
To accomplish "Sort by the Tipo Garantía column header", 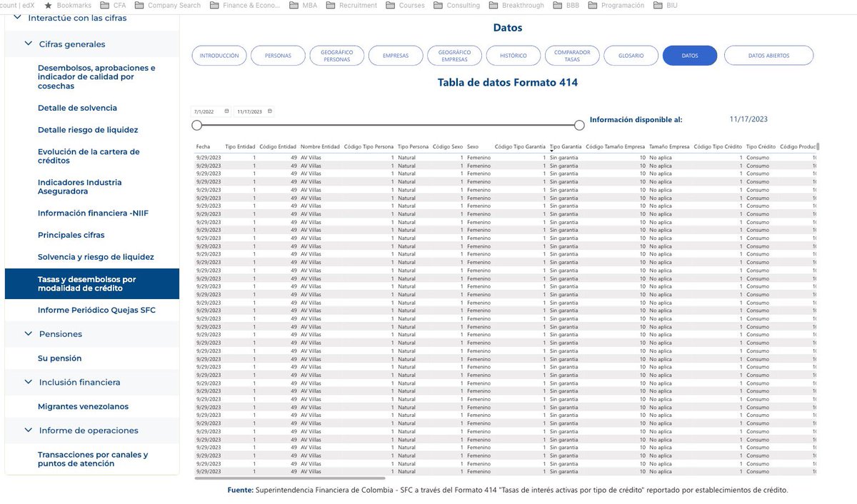I will pyautogui.click(x=566, y=146).
